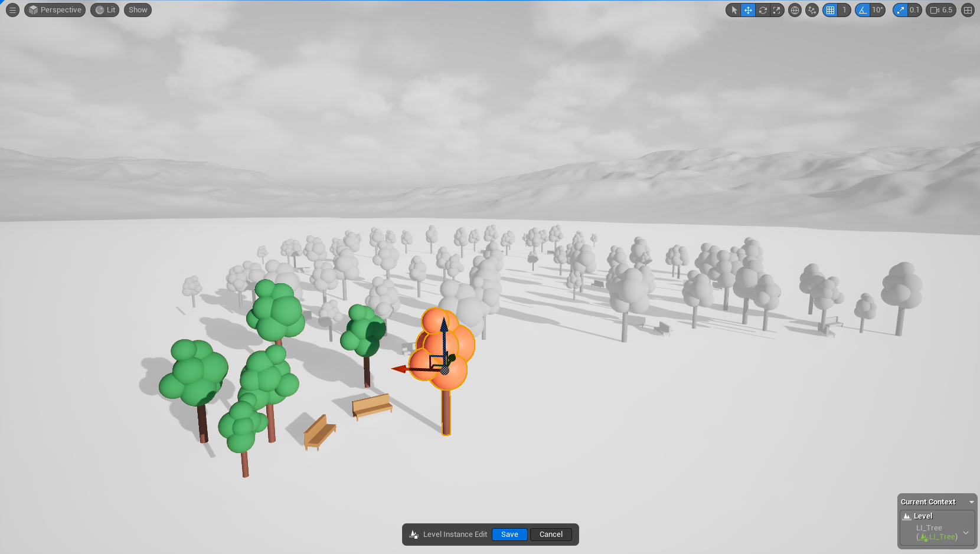Collapse the Current Context panel
Screen dimensions: 980x554
click(971, 502)
